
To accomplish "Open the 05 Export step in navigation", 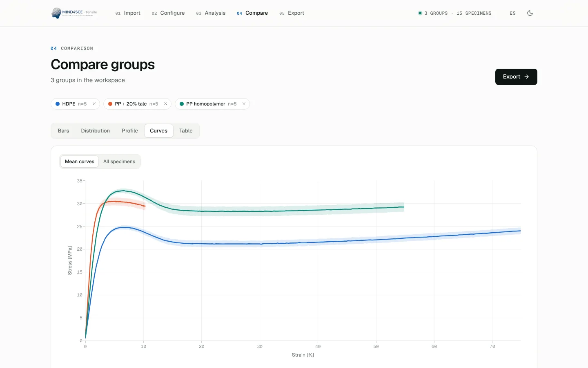I will pos(292,13).
